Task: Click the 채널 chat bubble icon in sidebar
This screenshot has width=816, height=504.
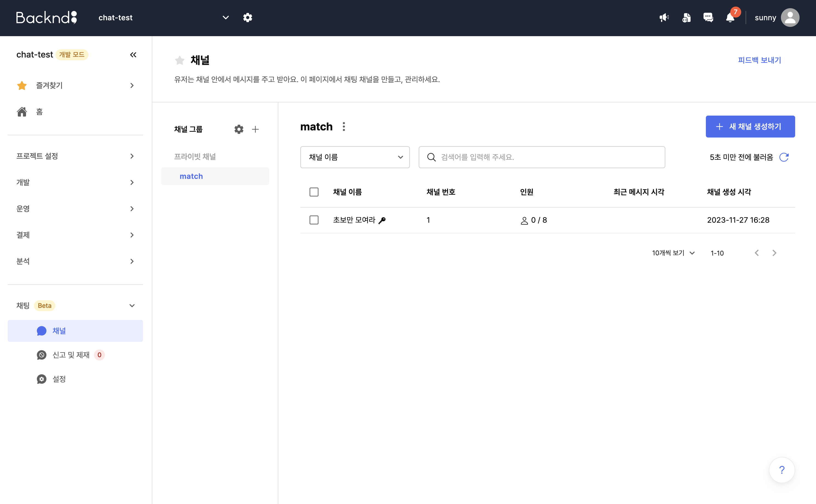Action: pos(42,331)
